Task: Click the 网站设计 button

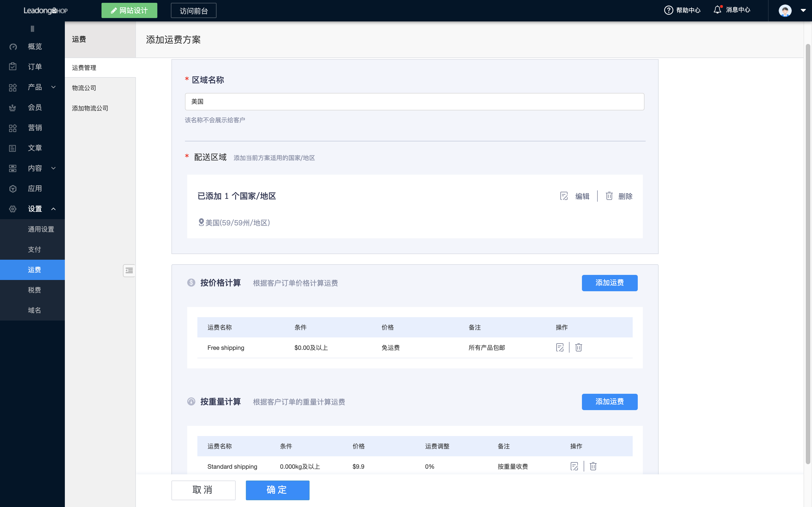Action: 129,10
